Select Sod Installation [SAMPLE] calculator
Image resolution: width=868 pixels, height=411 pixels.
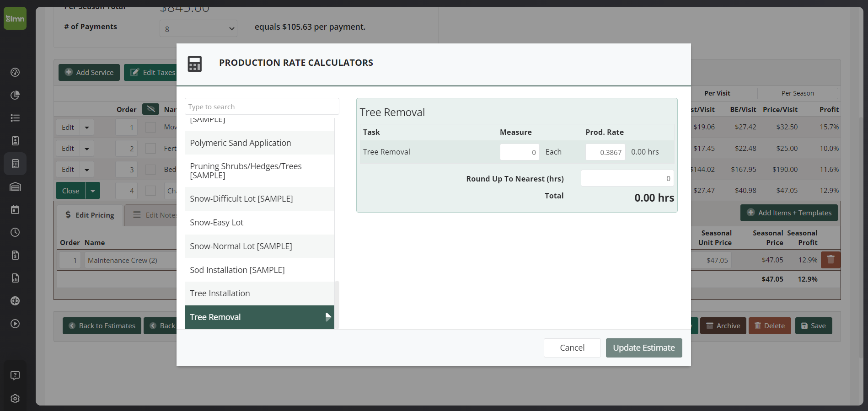260,270
